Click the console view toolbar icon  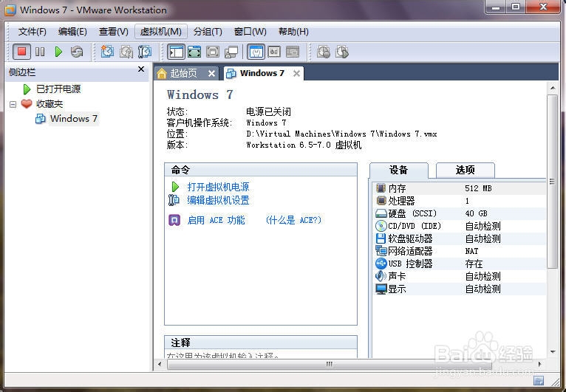[293, 52]
